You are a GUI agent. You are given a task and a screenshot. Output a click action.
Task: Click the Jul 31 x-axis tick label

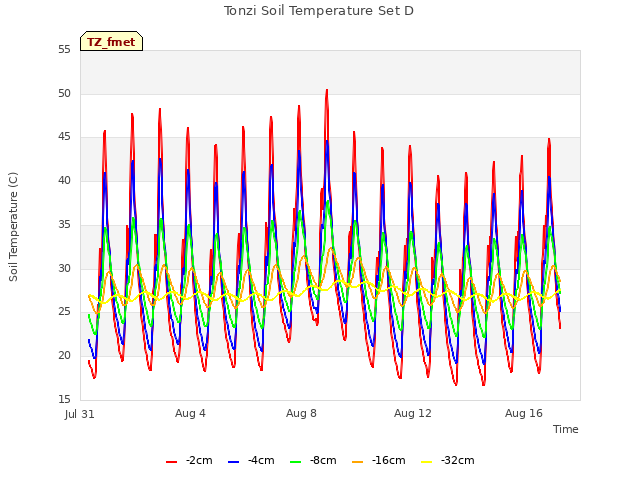(x=80, y=414)
